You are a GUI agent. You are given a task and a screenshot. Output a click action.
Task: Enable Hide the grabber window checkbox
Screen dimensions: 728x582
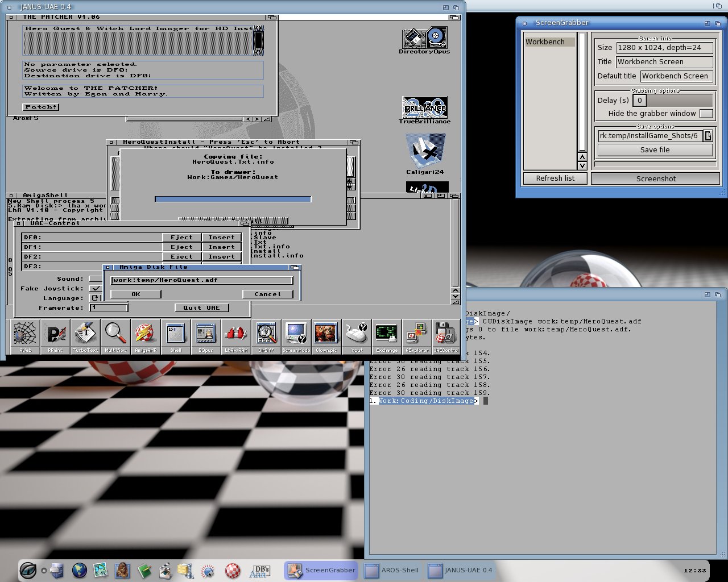tap(706, 114)
